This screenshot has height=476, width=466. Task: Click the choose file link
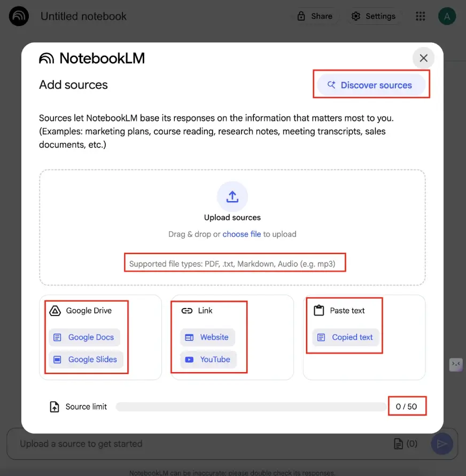[242, 234]
